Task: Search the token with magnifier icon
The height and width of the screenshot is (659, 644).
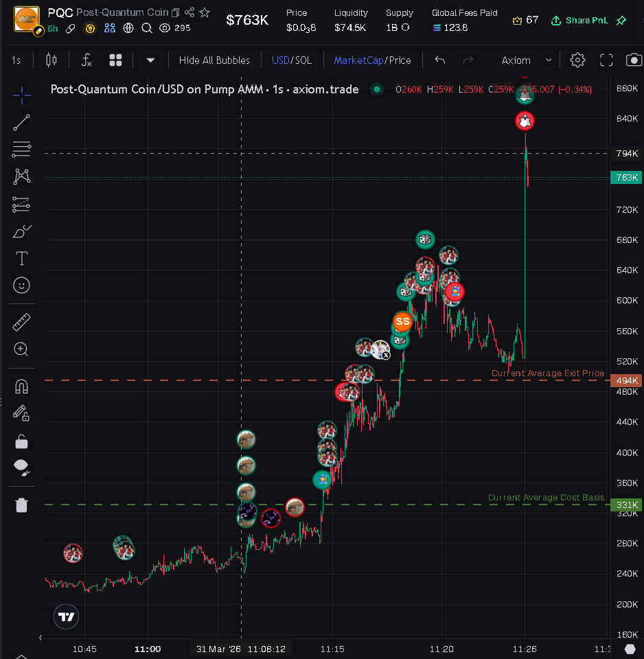Action: click(147, 28)
